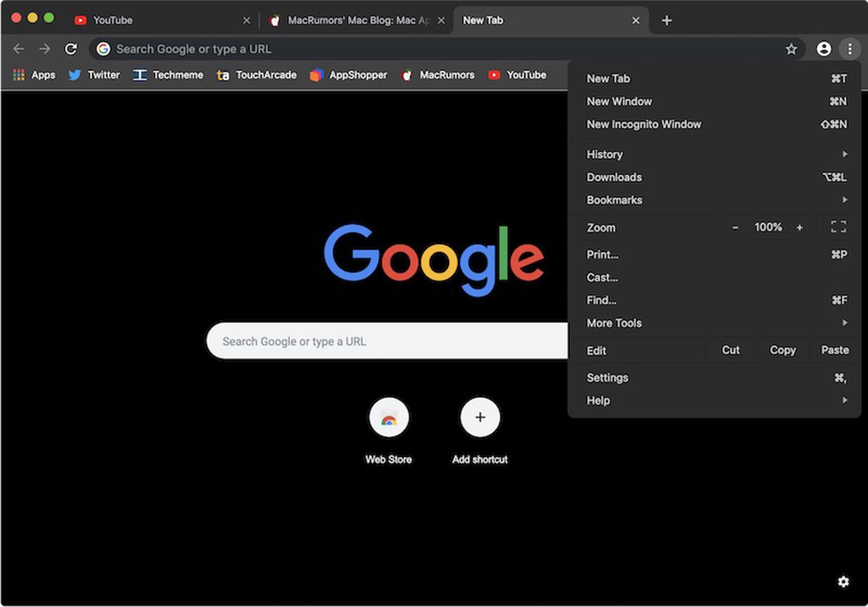868x607 pixels.
Task: Select the Techmeme bookmark icon
Action: click(139, 75)
